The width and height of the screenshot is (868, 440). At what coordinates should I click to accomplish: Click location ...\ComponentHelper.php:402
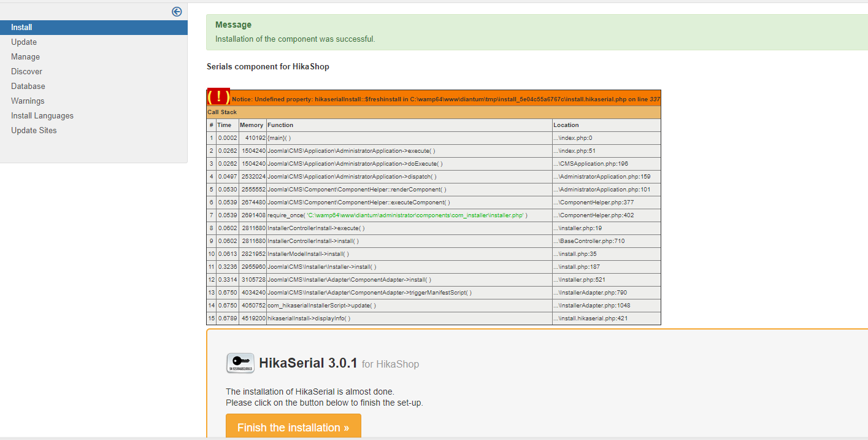click(607, 215)
